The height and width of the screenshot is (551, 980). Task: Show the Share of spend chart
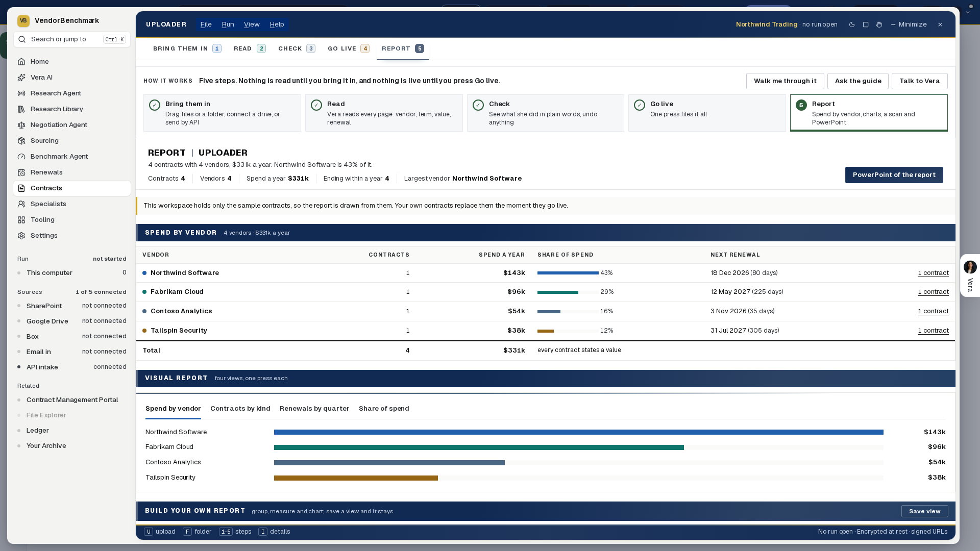384,409
